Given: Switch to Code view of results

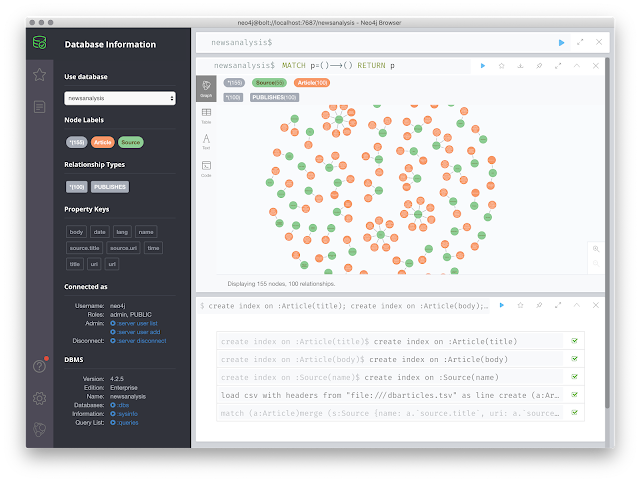Looking at the screenshot, I should point(206,169).
